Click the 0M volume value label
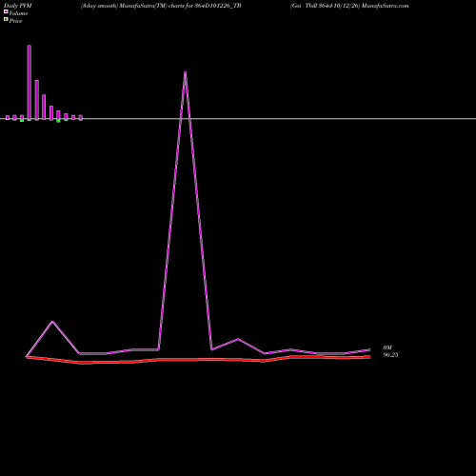 [x=387, y=347]
